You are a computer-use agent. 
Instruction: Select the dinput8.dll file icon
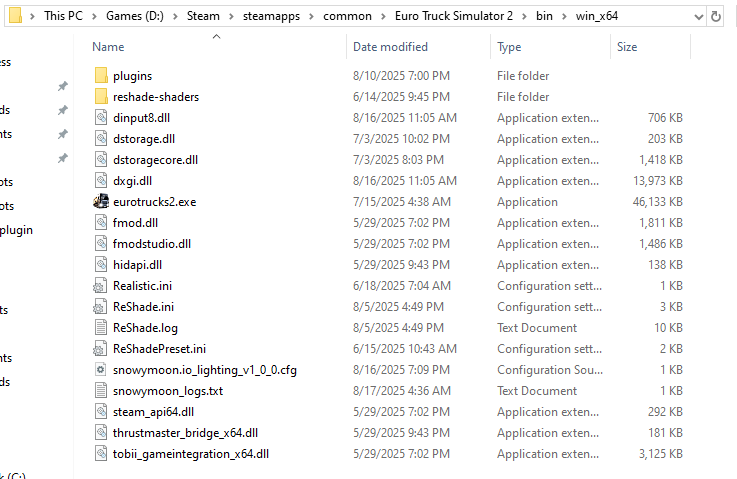101,118
